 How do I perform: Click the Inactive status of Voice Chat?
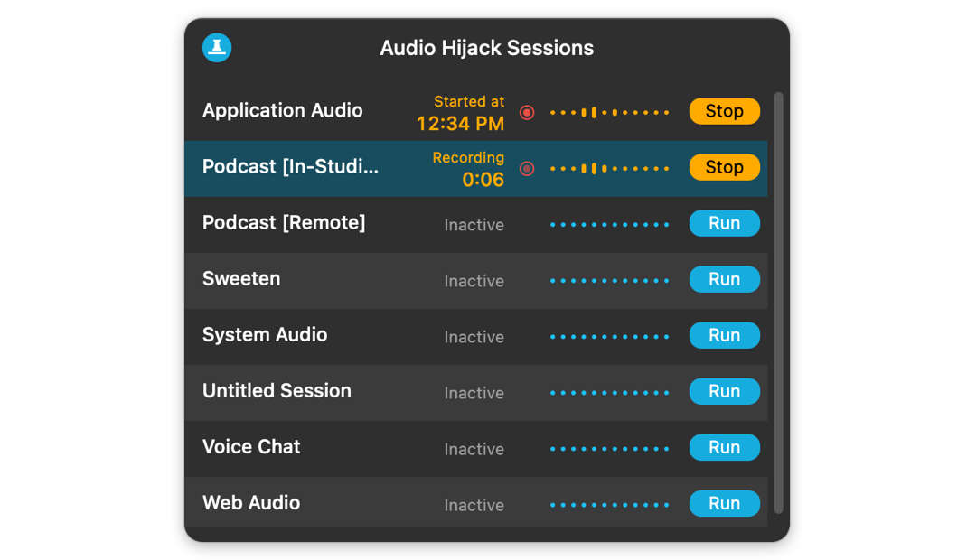474,449
